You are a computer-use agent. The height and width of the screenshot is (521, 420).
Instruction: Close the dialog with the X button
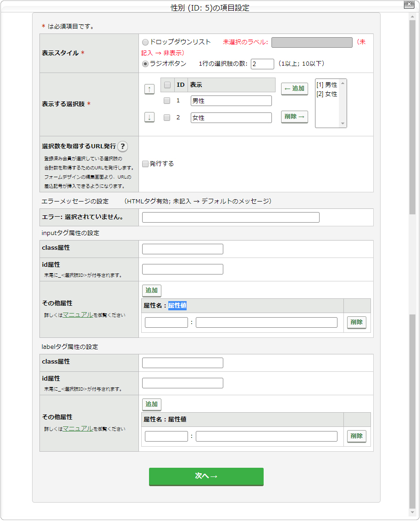coord(409,4)
